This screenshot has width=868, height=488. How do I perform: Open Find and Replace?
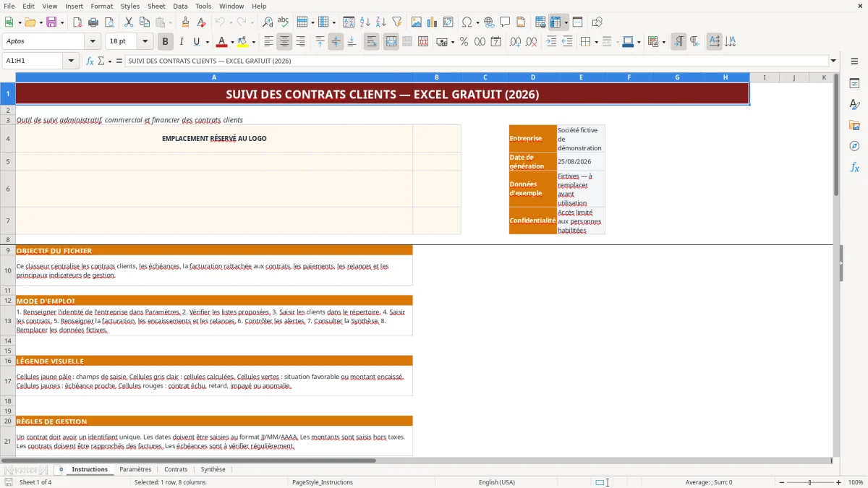pos(268,22)
